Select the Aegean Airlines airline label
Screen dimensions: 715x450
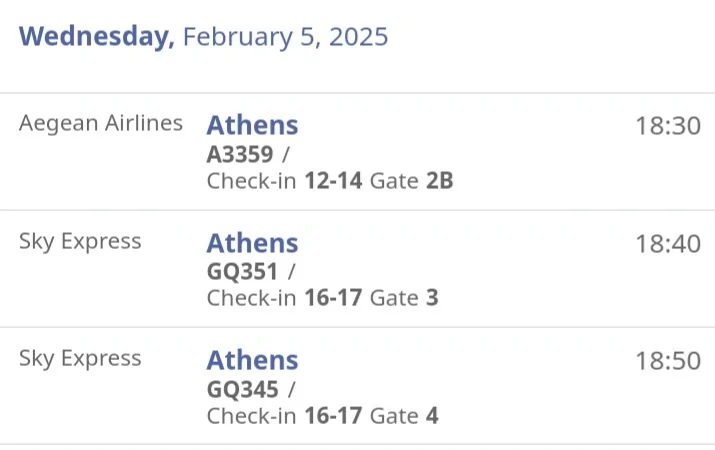click(101, 124)
